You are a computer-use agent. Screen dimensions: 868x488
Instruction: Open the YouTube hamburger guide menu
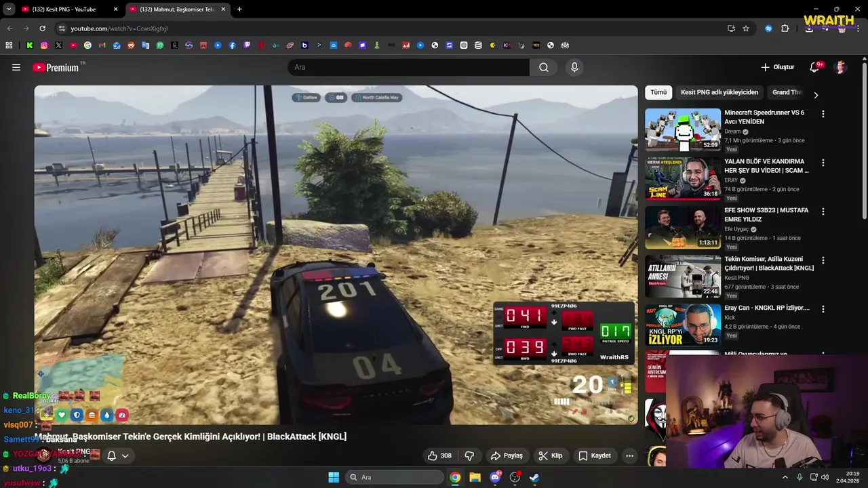(x=16, y=67)
